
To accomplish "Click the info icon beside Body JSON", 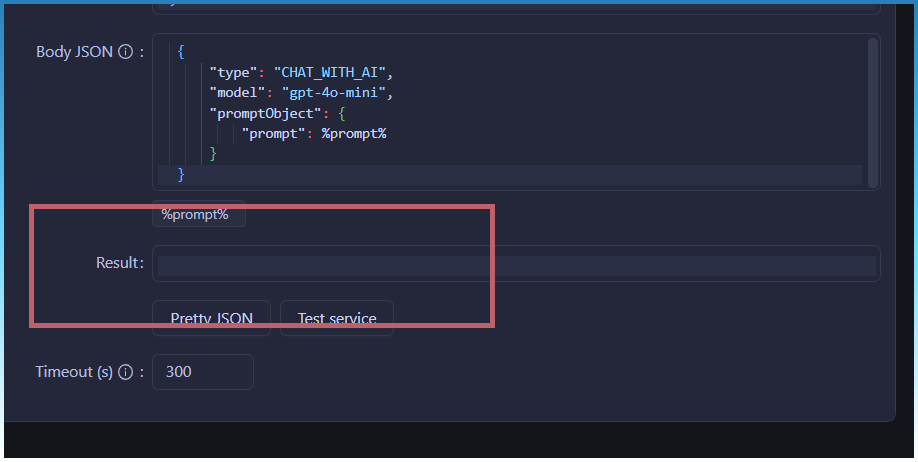I will click(125, 52).
